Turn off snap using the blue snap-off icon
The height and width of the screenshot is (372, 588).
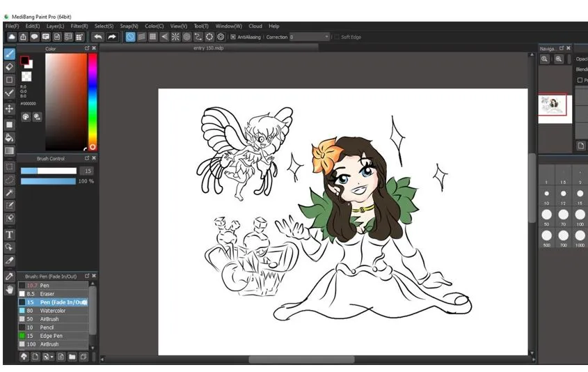tap(130, 37)
